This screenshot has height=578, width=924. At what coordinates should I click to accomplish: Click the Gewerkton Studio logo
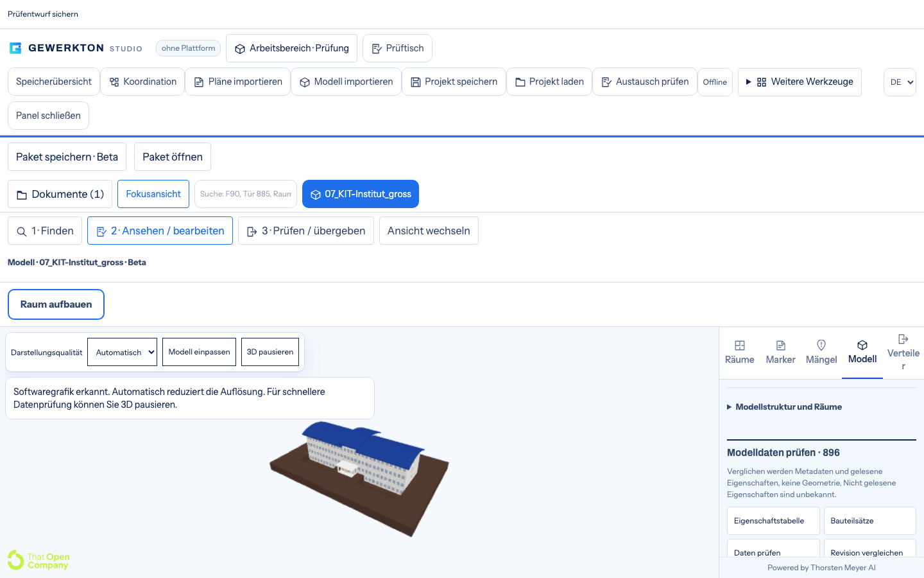click(x=76, y=48)
